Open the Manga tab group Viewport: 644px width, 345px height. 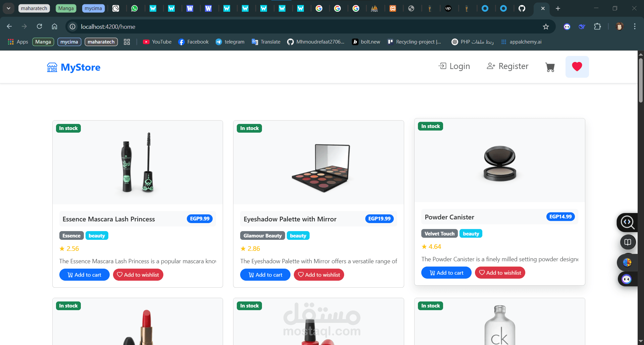pyautogui.click(x=66, y=8)
